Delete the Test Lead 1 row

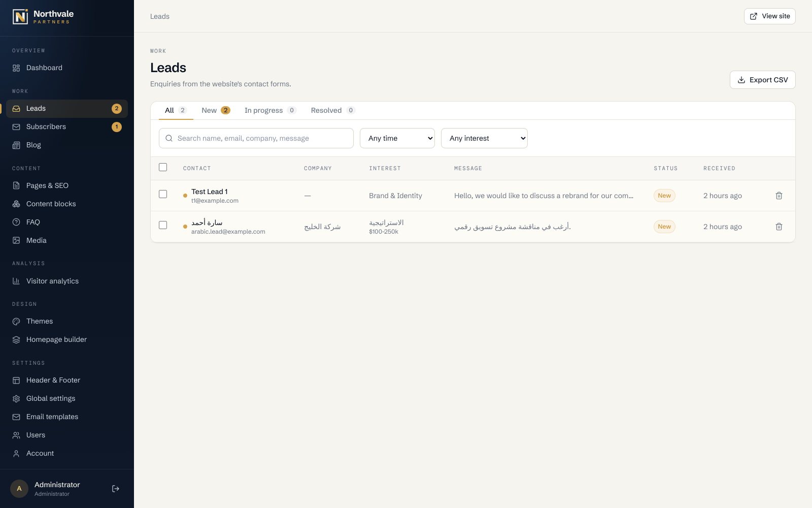click(x=779, y=196)
